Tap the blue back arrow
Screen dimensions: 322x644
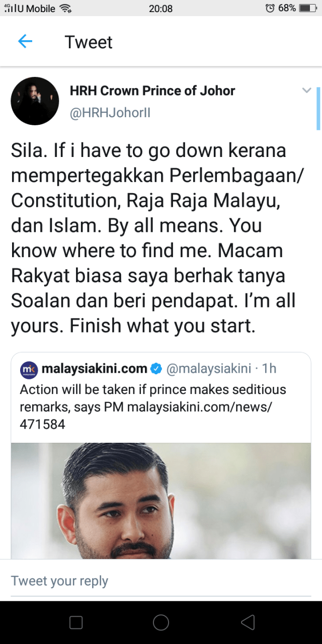tap(25, 42)
